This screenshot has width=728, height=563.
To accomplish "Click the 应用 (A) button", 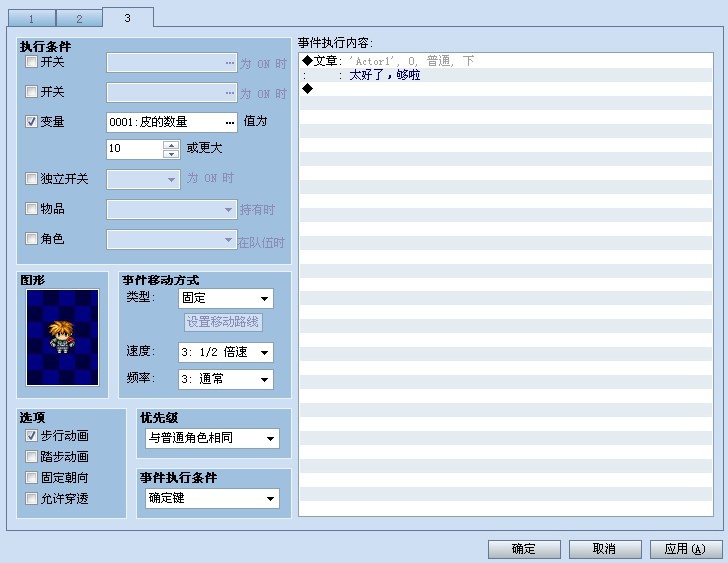I will pyautogui.click(x=686, y=550).
